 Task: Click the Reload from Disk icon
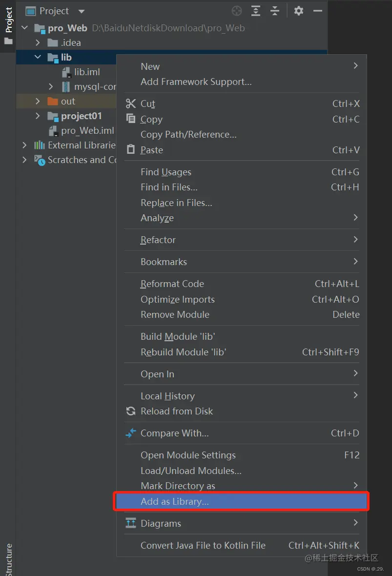(131, 411)
